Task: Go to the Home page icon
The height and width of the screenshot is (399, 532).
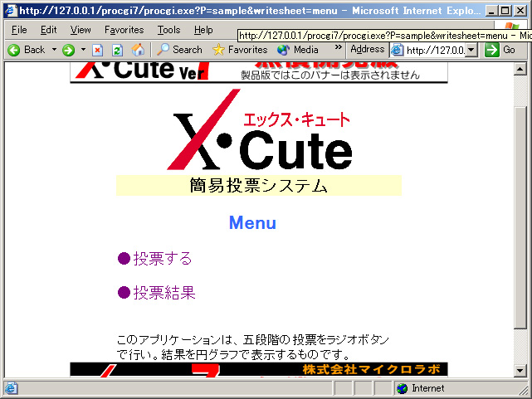Action: pos(138,50)
